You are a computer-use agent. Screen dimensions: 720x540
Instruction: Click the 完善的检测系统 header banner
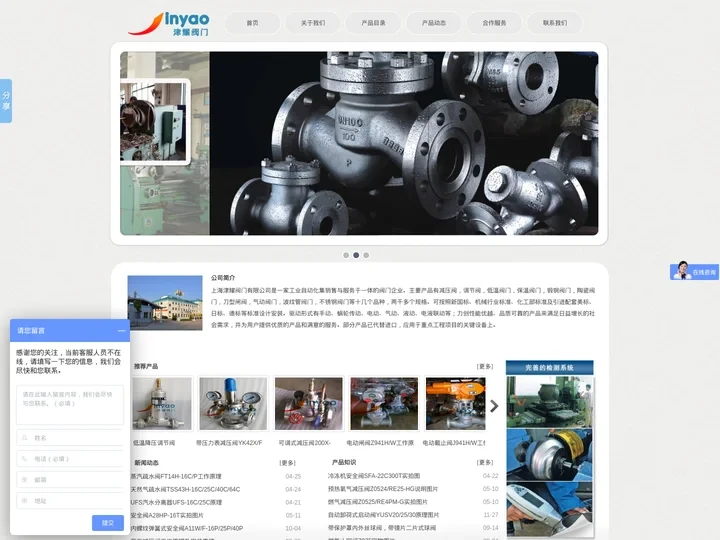(550, 367)
